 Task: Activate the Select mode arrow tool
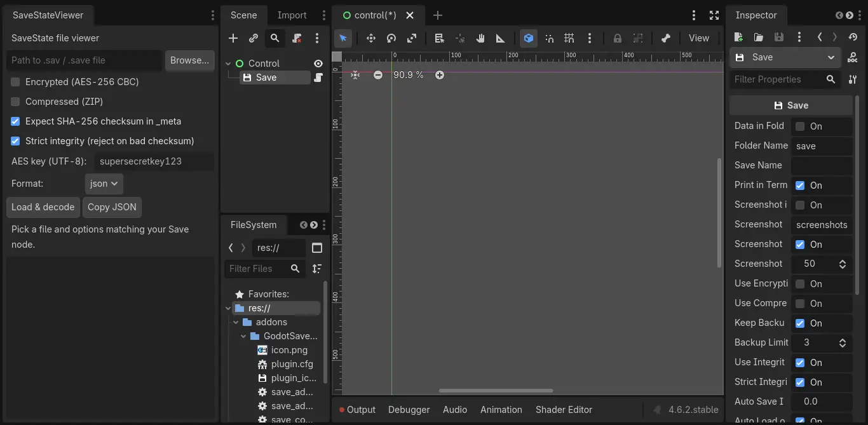343,38
